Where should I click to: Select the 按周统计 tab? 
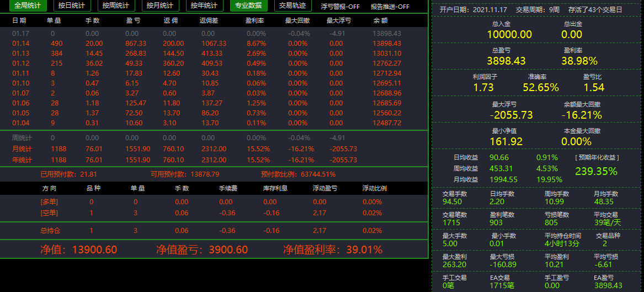tap(116, 6)
